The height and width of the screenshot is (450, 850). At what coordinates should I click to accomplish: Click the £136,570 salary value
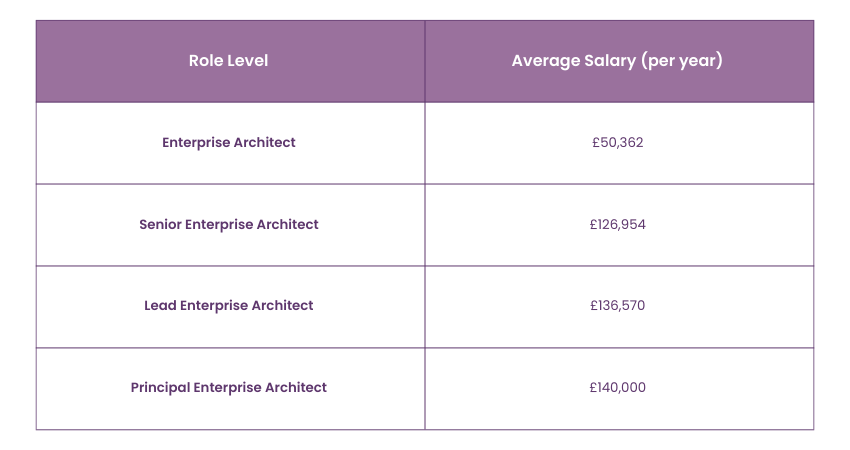617,306
